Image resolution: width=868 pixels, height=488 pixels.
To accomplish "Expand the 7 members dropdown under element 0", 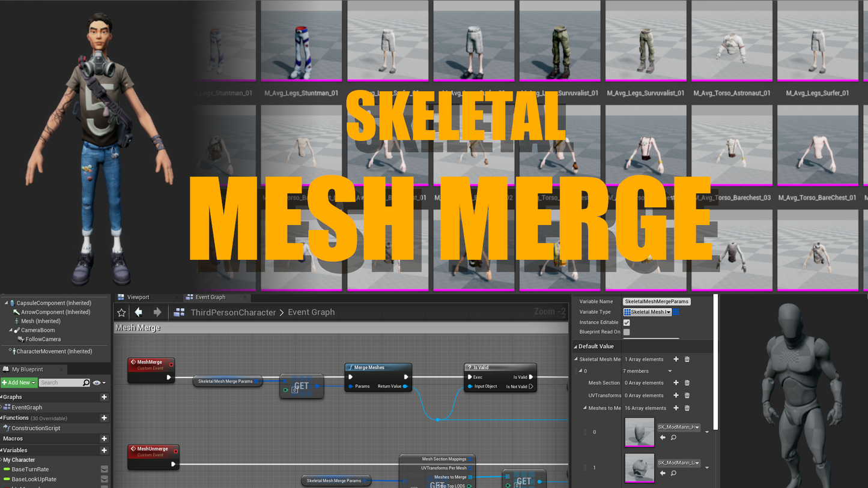I will tap(669, 371).
